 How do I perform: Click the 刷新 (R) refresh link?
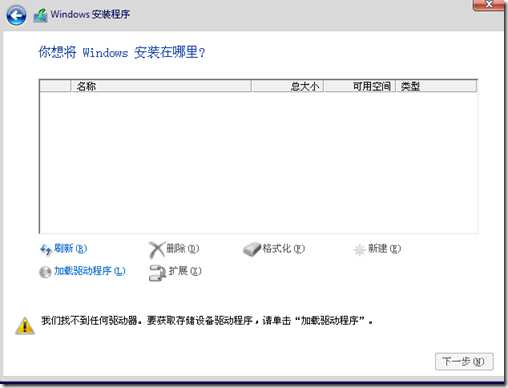point(70,248)
